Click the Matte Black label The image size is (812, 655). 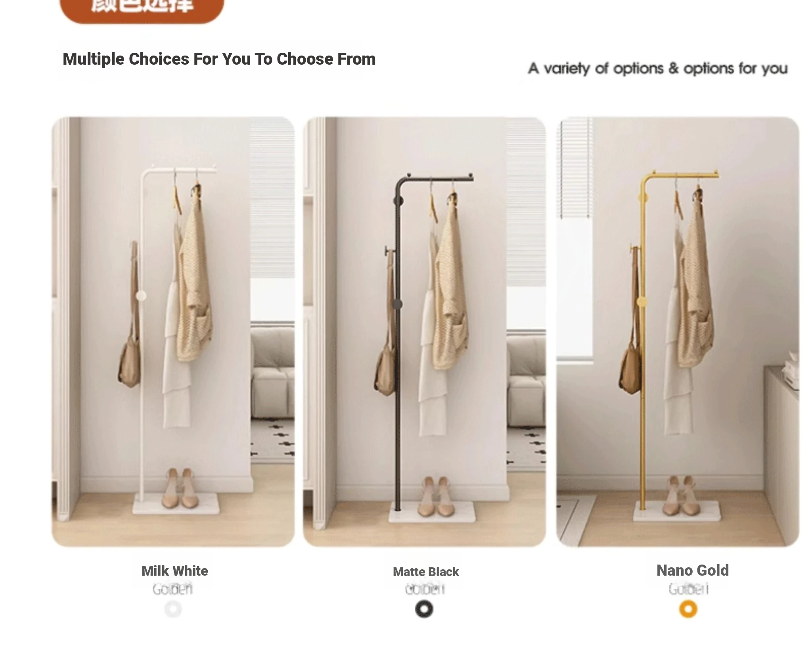coord(426,572)
